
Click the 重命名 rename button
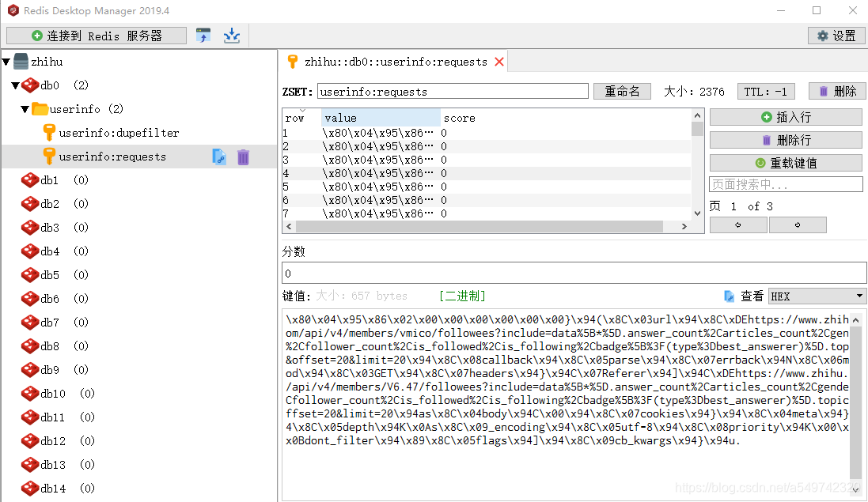(622, 91)
